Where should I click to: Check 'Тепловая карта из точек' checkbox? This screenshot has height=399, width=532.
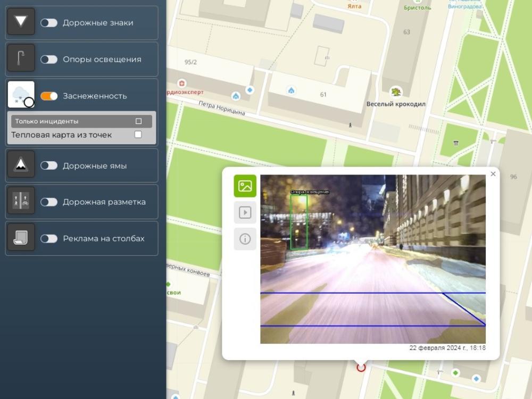(138, 135)
